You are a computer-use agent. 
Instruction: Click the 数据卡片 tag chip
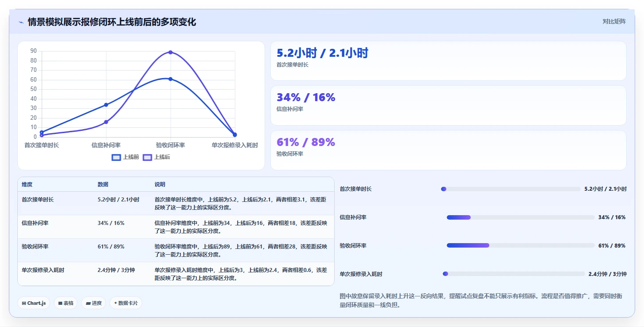[x=126, y=303]
